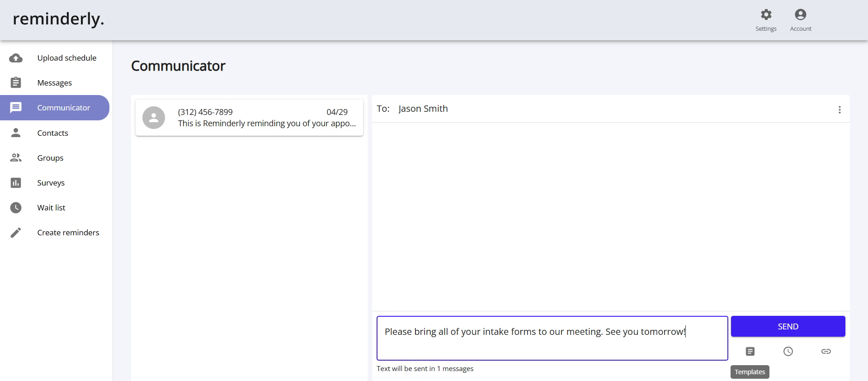The width and height of the screenshot is (868, 381).
Task: Click the reminderly. logo
Action: (58, 19)
